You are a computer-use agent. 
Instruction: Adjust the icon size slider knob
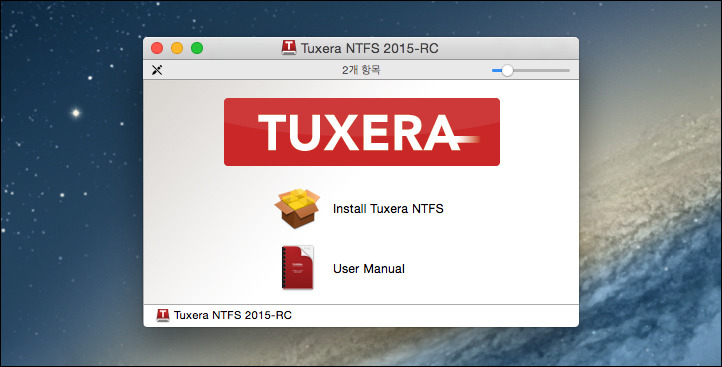(x=507, y=70)
